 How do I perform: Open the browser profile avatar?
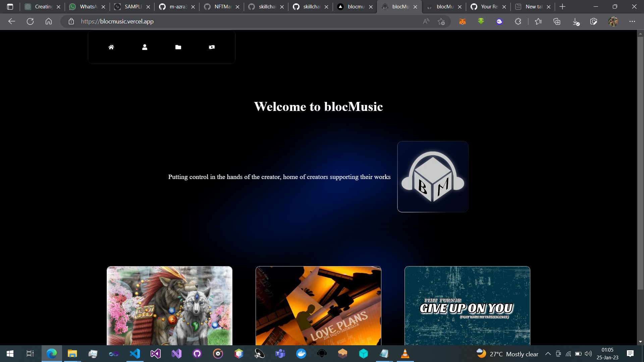tap(613, 21)
